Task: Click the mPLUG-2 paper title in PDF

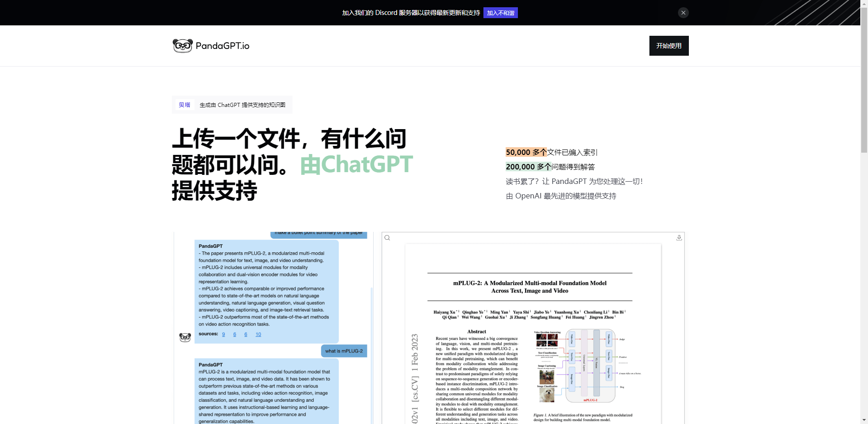Action: click(529, 287)
